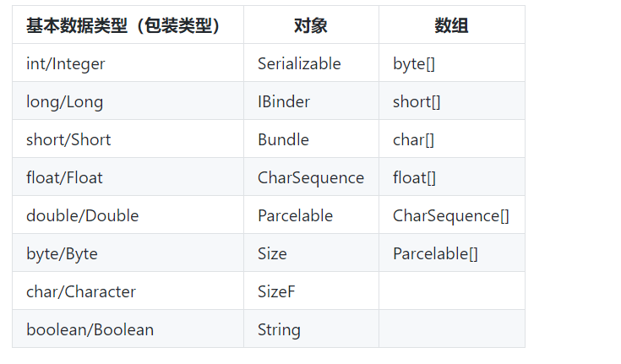
Task: Click the 对象 column header
Action: coord(311,25)
